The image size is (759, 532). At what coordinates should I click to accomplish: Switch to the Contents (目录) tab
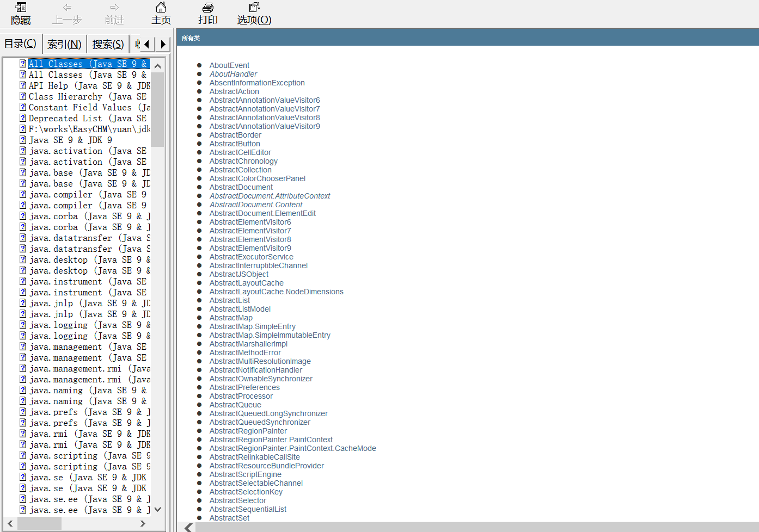21,44
